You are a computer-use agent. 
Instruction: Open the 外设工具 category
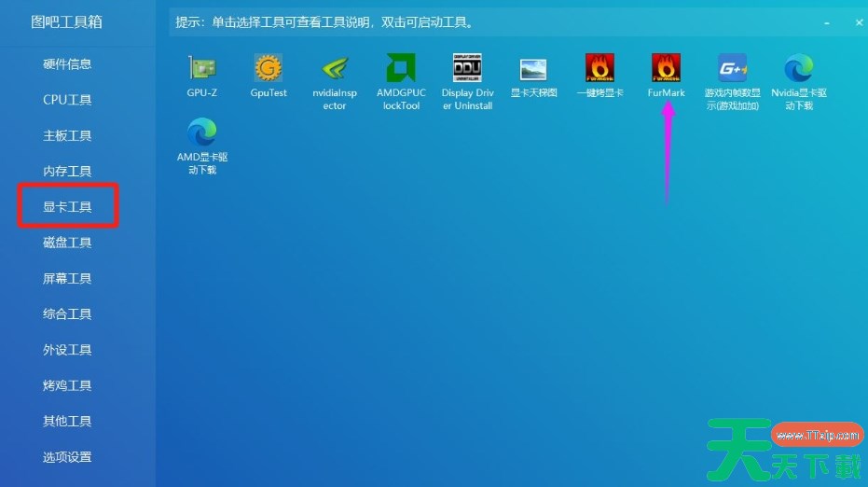click(x=67, y=350)
